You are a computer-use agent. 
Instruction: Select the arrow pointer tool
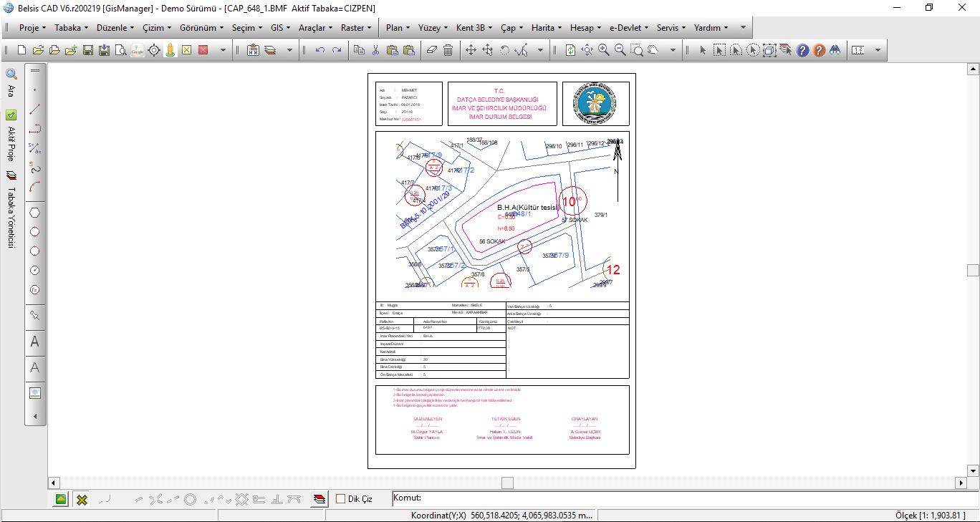point(703,50)
